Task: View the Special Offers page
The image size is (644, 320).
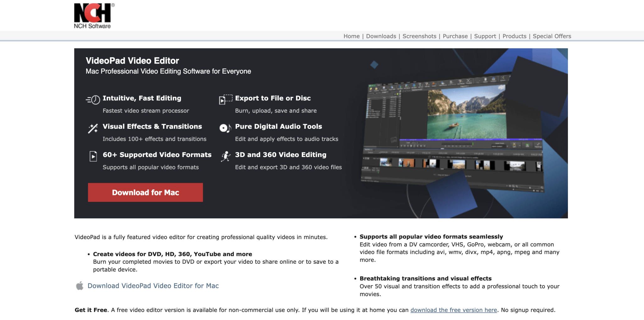Action: click(x=552, y=36)
